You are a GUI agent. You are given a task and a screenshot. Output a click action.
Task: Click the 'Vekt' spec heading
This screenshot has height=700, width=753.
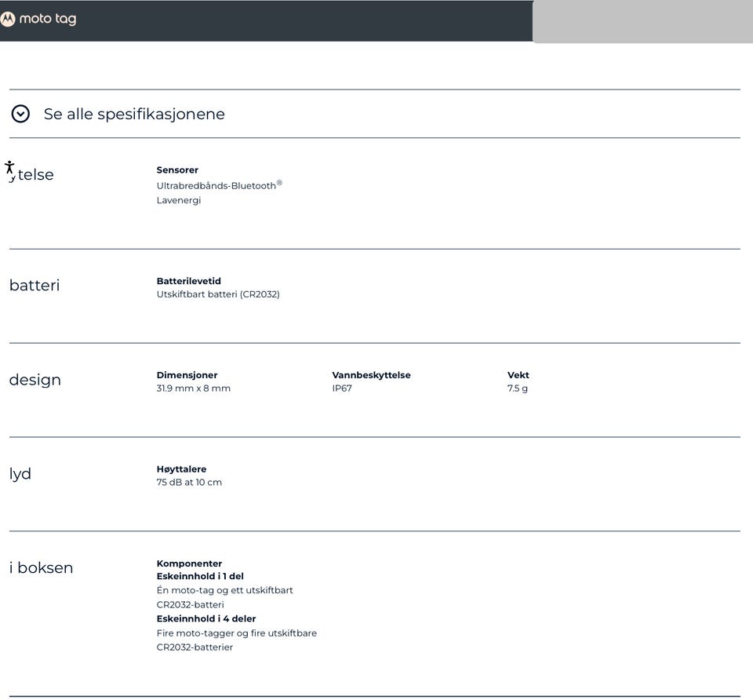click(x=518, y=375)
